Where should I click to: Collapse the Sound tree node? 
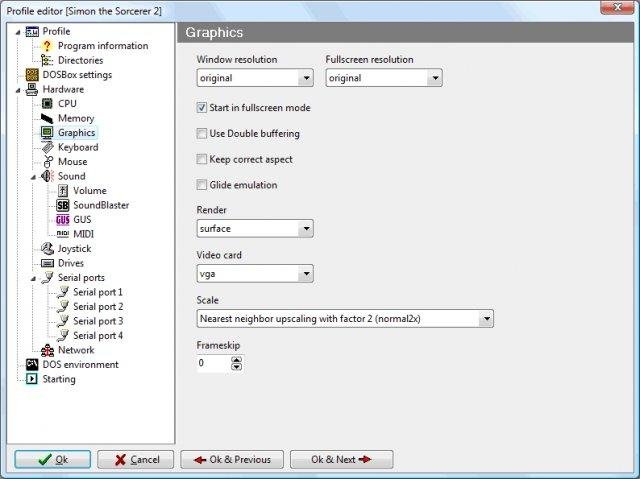(x=33, y=177)
